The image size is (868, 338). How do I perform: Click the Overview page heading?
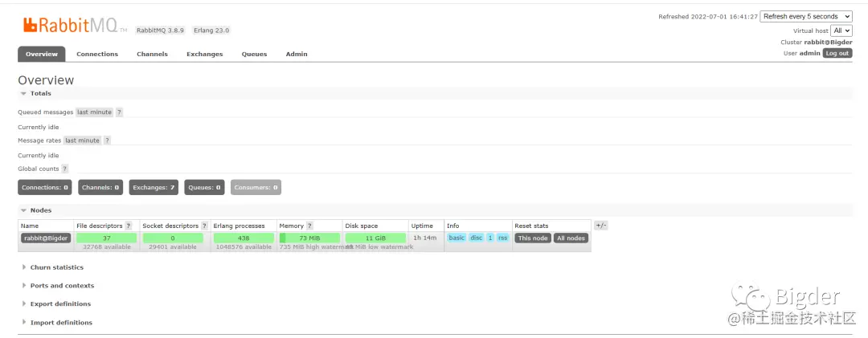[46, 80]
